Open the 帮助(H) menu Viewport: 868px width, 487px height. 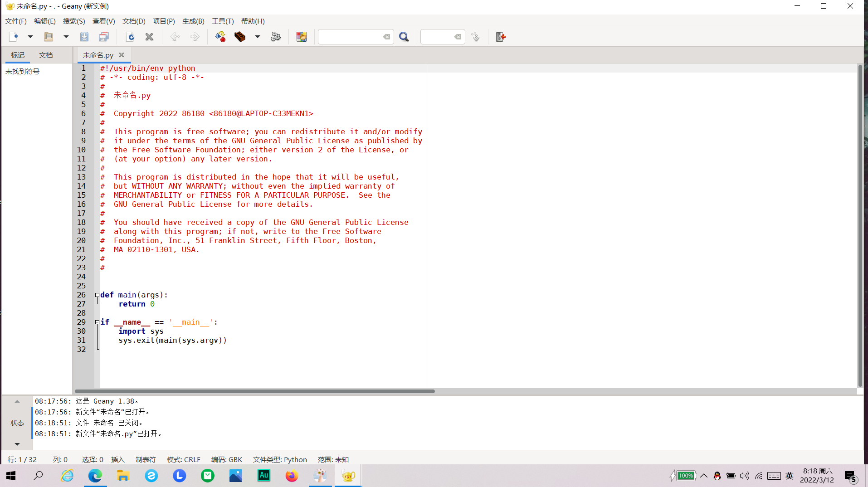click(253, 21)
